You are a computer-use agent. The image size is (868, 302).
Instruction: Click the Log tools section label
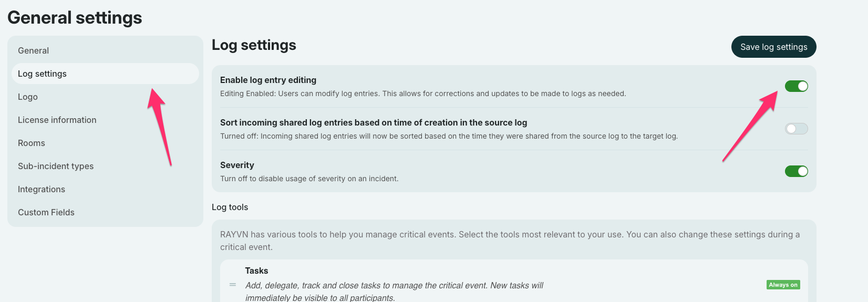pos(230,207)
